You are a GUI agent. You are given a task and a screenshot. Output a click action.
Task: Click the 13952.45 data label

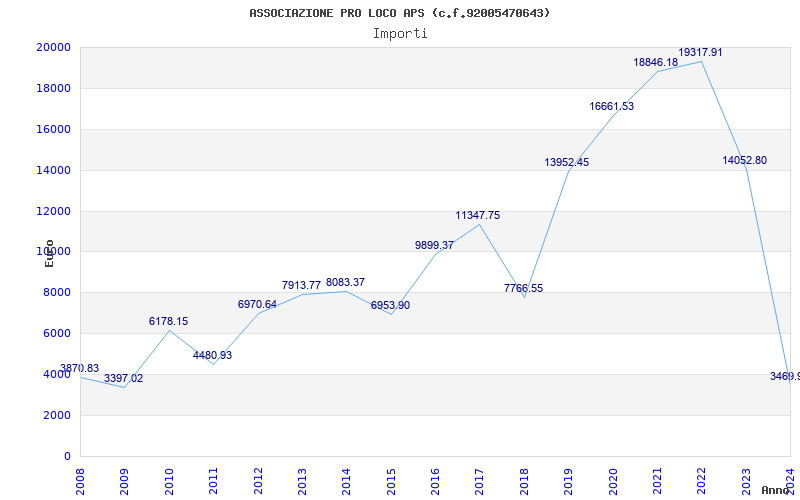coord(567,162)
